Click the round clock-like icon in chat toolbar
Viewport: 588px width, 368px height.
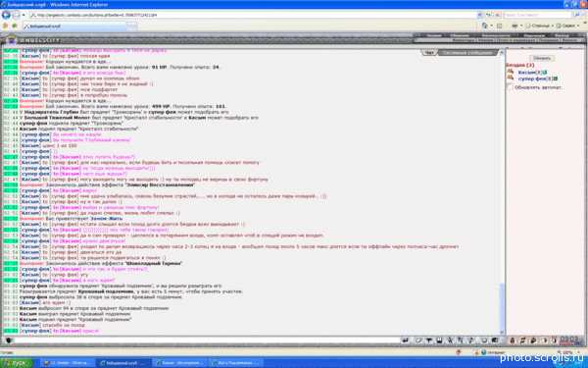(x=484, y=341)
